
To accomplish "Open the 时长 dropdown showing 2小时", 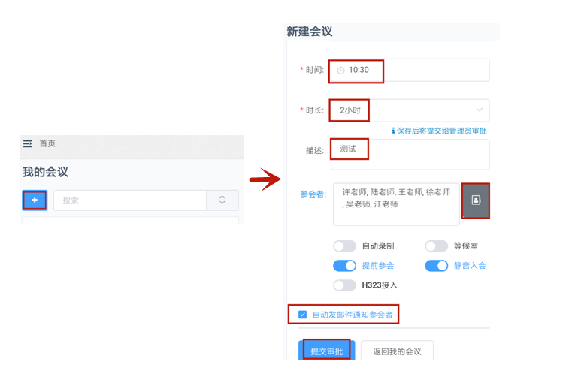I will 410,110.
